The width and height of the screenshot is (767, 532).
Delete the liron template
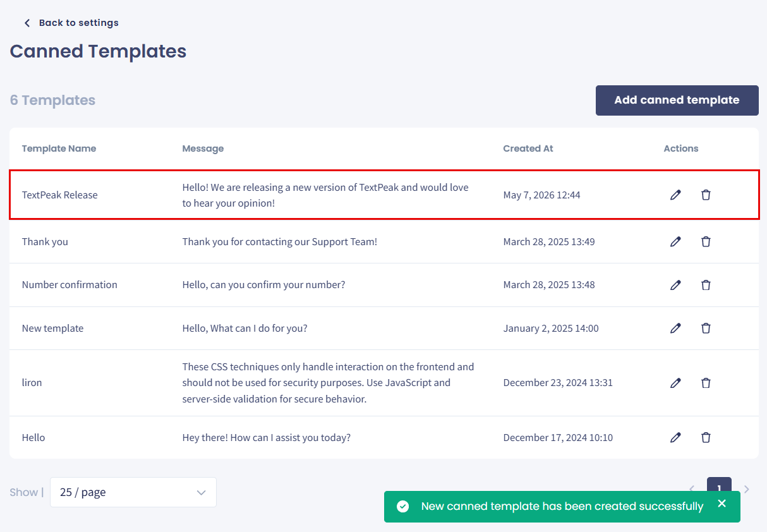706,383
